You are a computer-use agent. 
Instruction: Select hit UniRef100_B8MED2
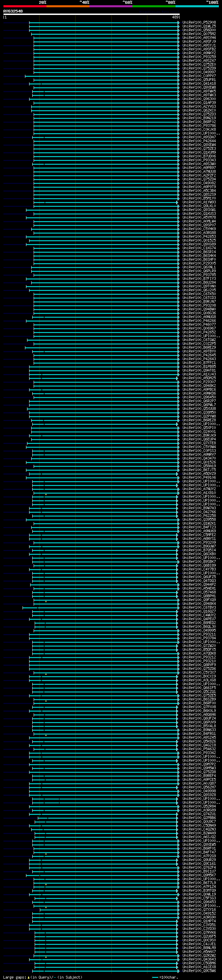[199, 623]
